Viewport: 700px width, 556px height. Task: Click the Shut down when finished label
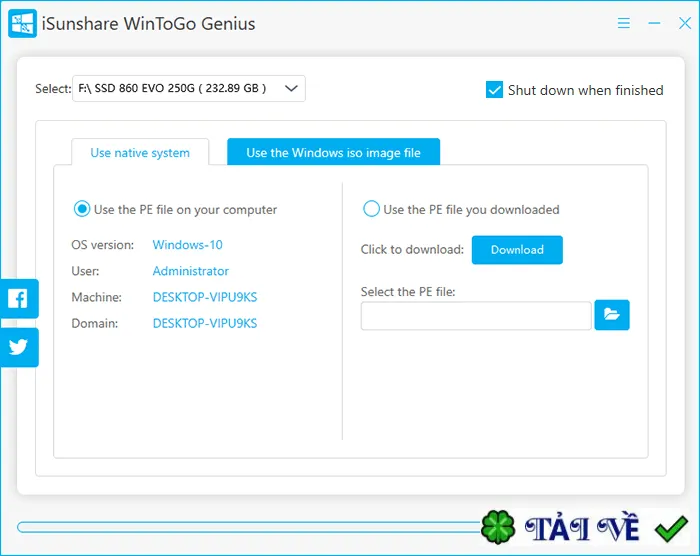[x=586, y=90]
